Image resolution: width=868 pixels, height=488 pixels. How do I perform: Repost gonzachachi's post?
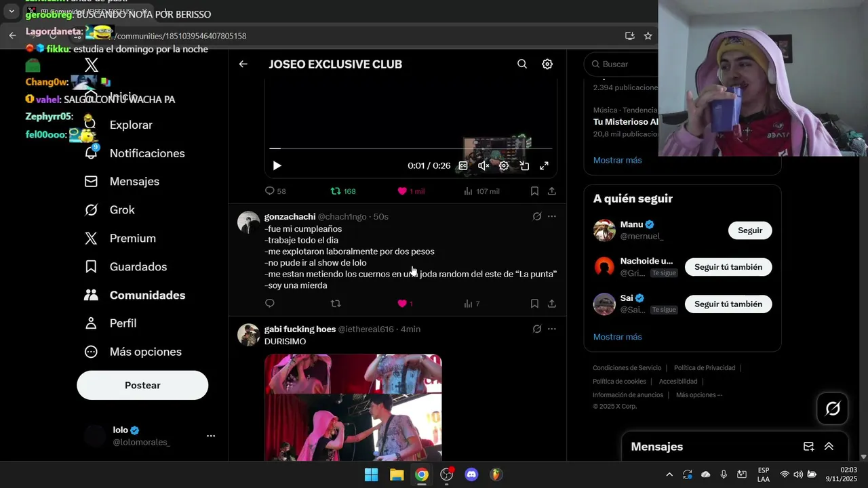[x=336, y=304]
